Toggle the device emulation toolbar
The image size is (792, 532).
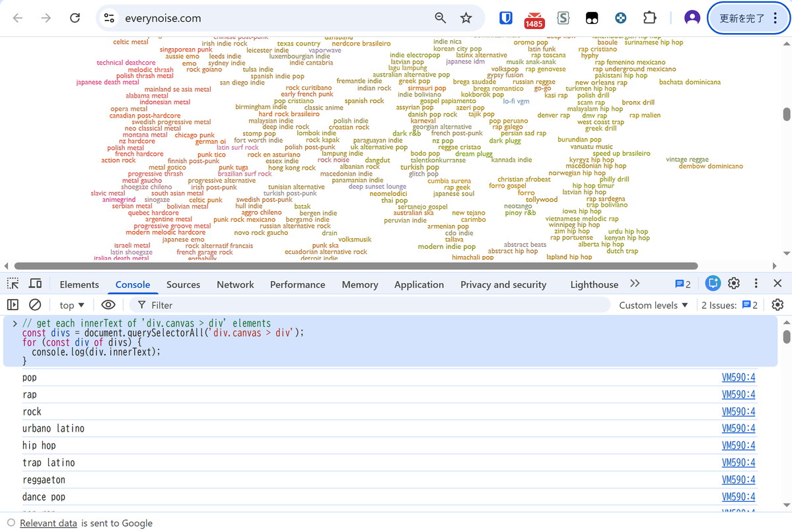[x=35, y=283]
